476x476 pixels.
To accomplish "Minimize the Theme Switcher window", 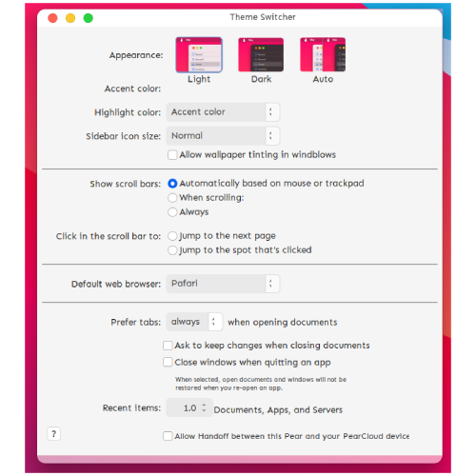I will coord(70,18).
